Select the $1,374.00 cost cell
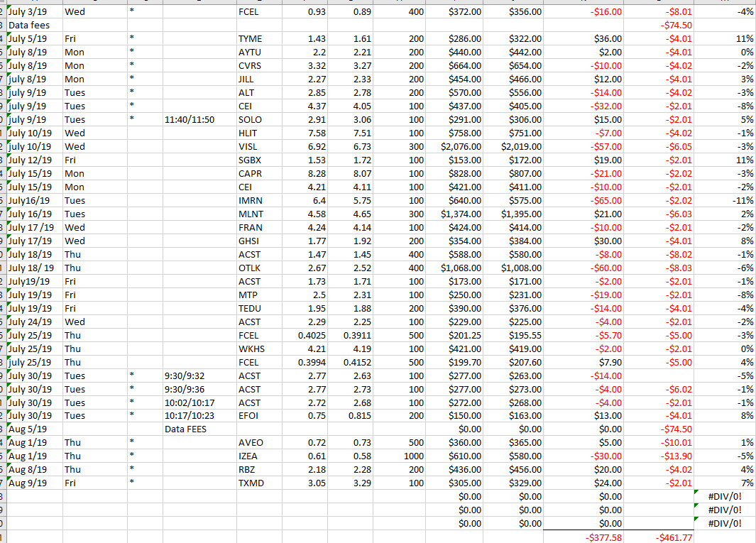Image resolution: width=756 pixels, height=543 pixels. coord(454,214)
